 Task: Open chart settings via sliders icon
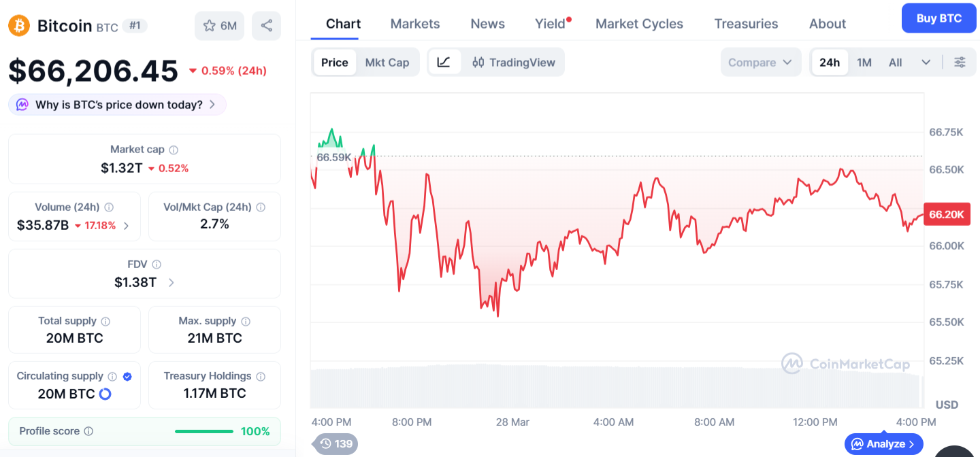960,62
